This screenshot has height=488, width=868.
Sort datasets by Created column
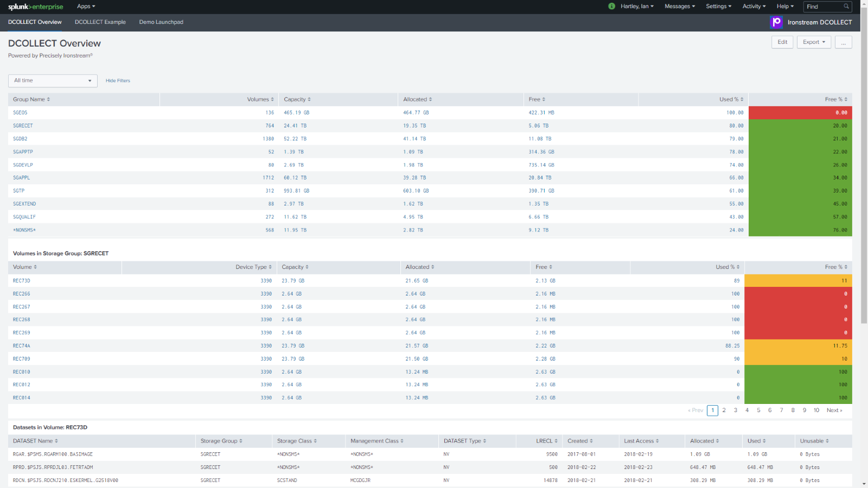[x=580, y=441]
